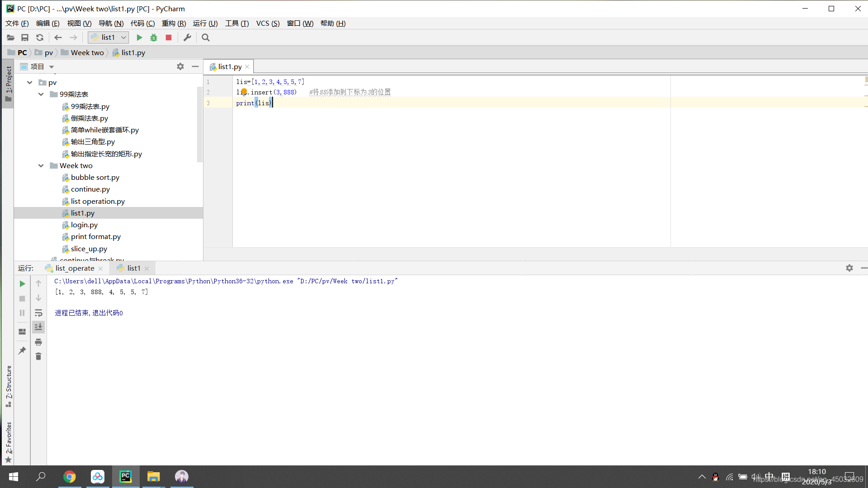
Task: Select 99乘法表.py in project tree
Action: 90,107
